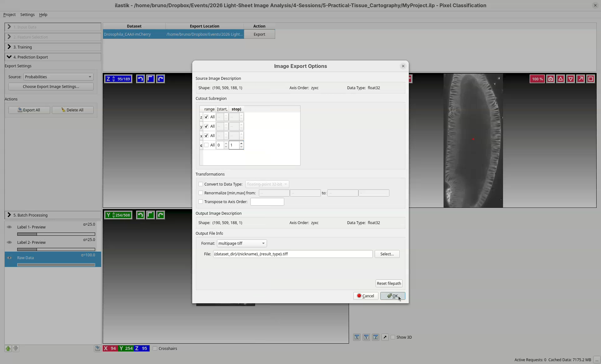Image resolution: width=601 pixels, height=364 pixels.
Task: Enable the Crosshairs checkbox
Action: coord(155,348)
